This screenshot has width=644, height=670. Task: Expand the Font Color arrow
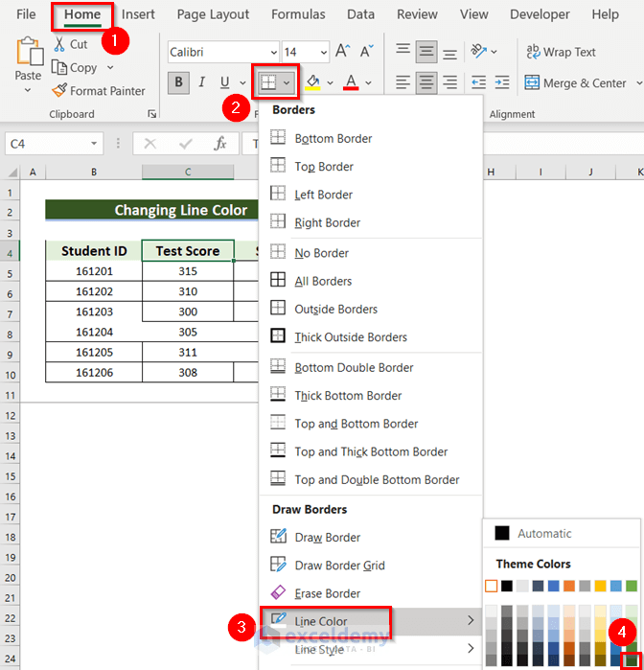(x=368, y=82)
